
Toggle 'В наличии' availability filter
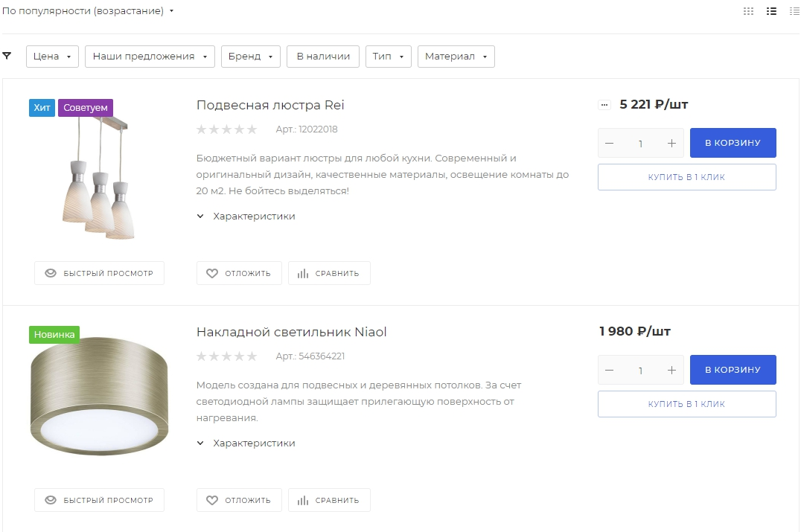coord(322,56)
